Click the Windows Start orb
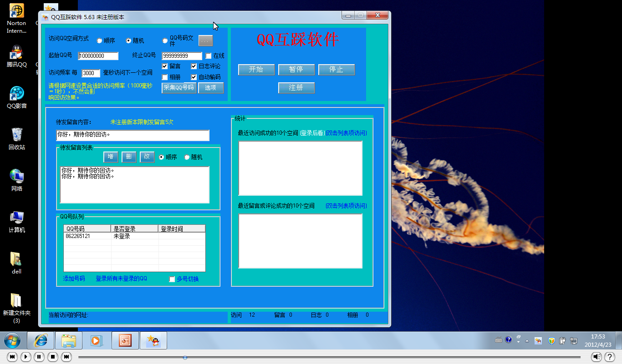The height and width of the screenshot is (364, 622). click(x=12, y=340)
